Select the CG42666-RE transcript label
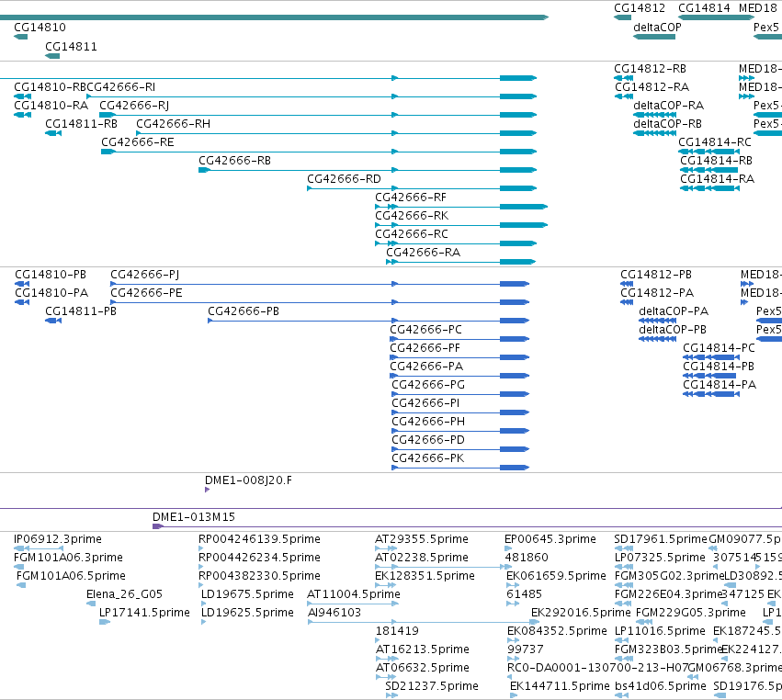Screen dimensions: 782x700 (x=138, y=142)
